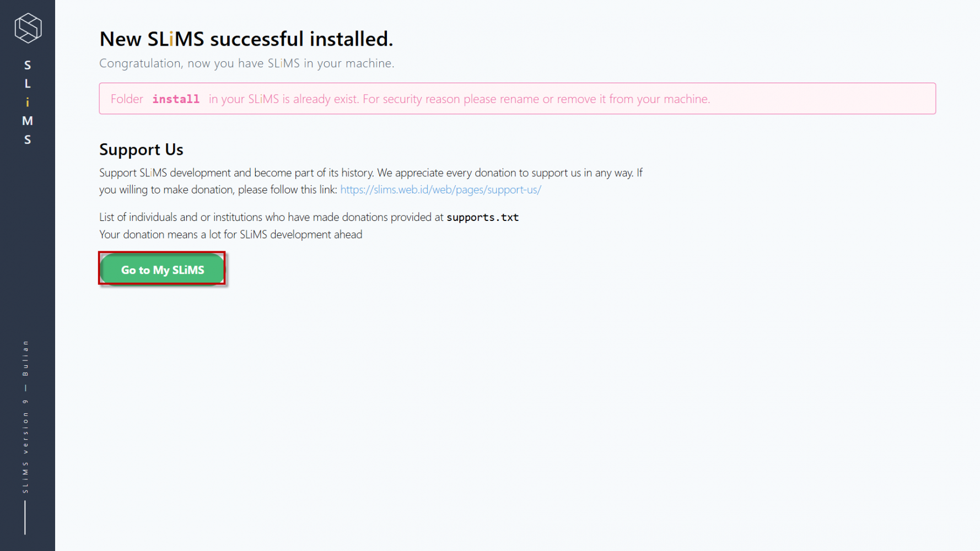The height and width of the screenshot is (551, 980).
Task: Click the bold pink 'install' folder name
Action: (176, 99)
